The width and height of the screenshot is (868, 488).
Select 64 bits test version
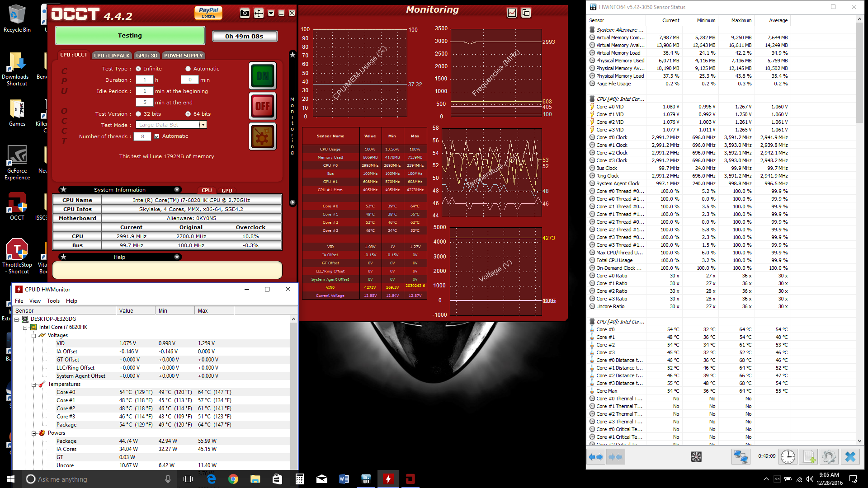pos(188,114)
